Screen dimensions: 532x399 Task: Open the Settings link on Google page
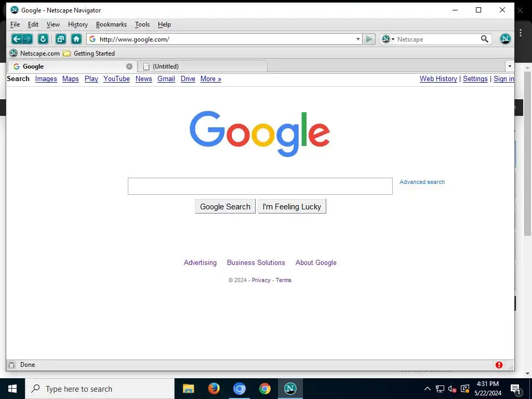point(475,79)
